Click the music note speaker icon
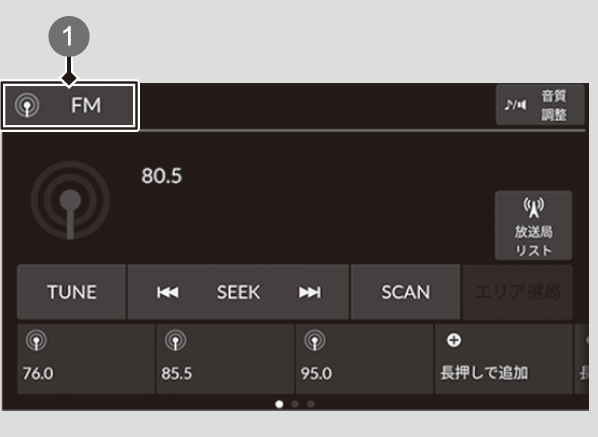598x437 pixels. (515, 104)
